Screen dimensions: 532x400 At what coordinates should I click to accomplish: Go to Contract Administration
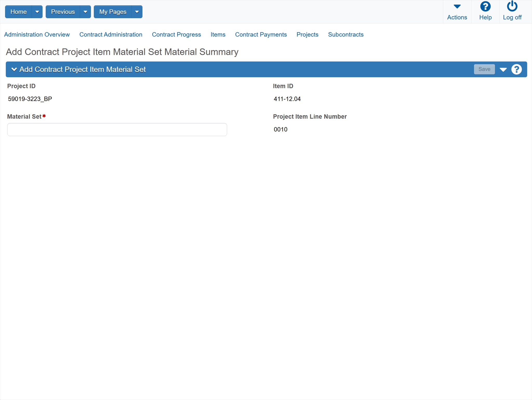(x=111, y=35)
